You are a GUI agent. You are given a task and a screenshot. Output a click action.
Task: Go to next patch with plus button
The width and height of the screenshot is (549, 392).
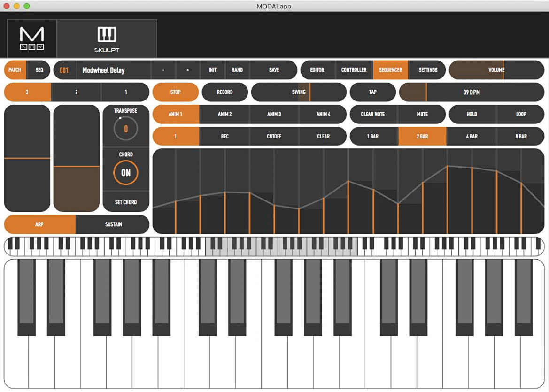click(188, 70)
